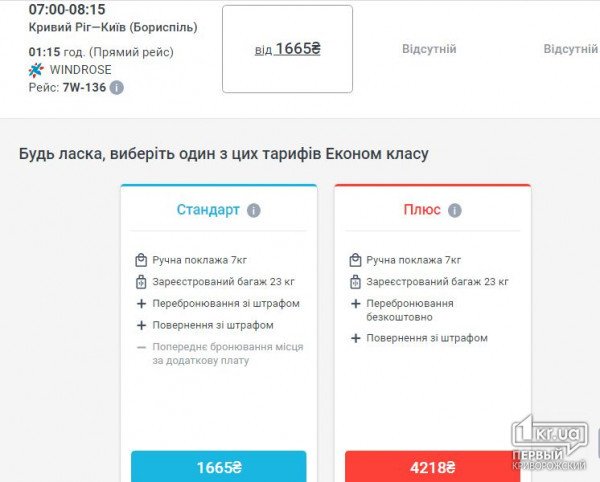Click registered baggage icon in Стандарт card
Viewport: 600px width, 482px height.
click(141, 282)
